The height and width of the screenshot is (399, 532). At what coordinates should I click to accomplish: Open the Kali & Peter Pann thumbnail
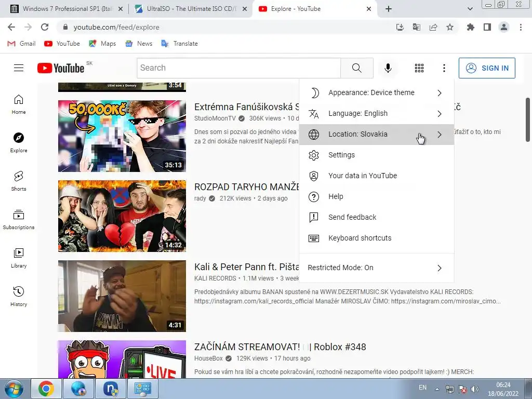coord(122,296)
